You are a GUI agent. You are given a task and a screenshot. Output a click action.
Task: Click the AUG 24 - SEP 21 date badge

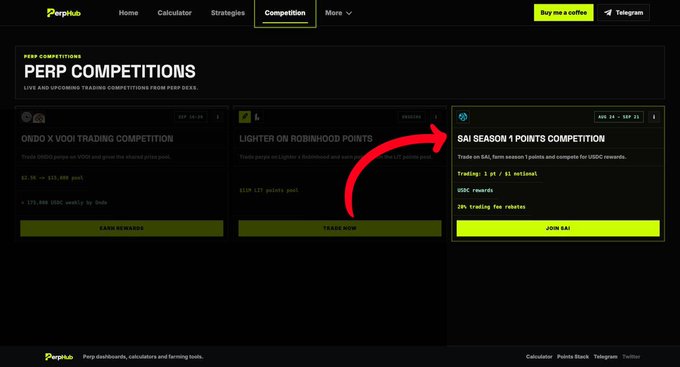click(618, 117)
